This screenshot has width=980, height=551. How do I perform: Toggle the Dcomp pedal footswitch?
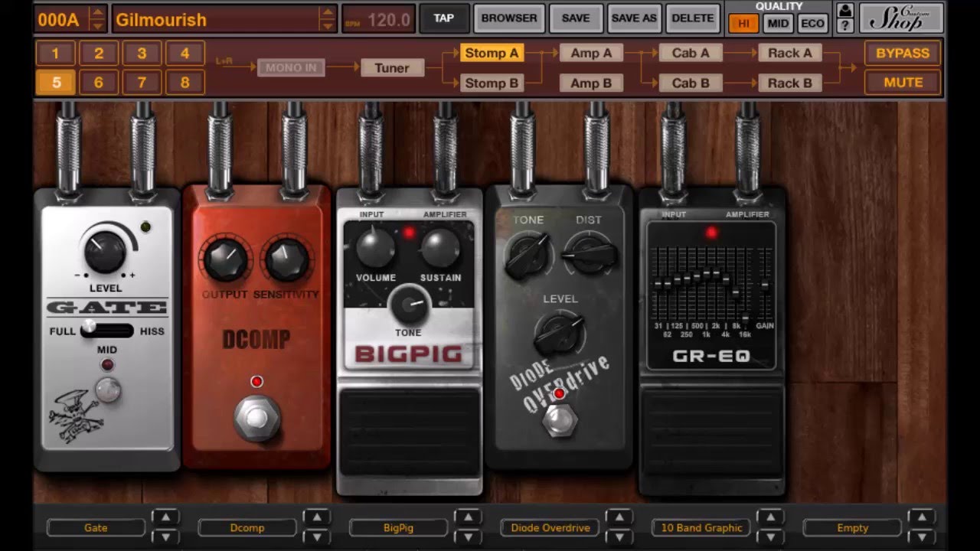tap(256, 419)
